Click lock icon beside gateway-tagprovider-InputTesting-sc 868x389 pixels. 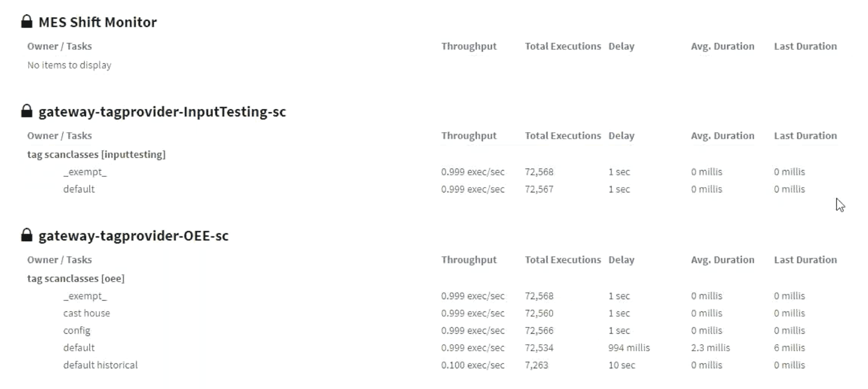(x=27, y=111)
